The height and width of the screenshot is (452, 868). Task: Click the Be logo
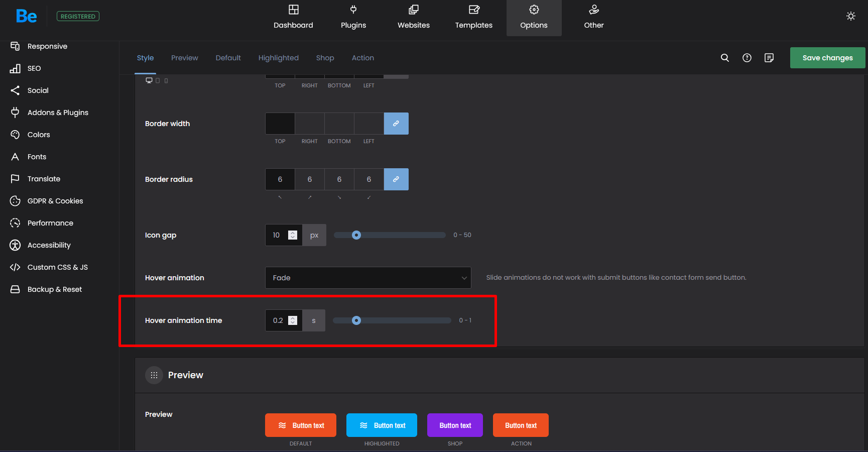click(27, 16)
